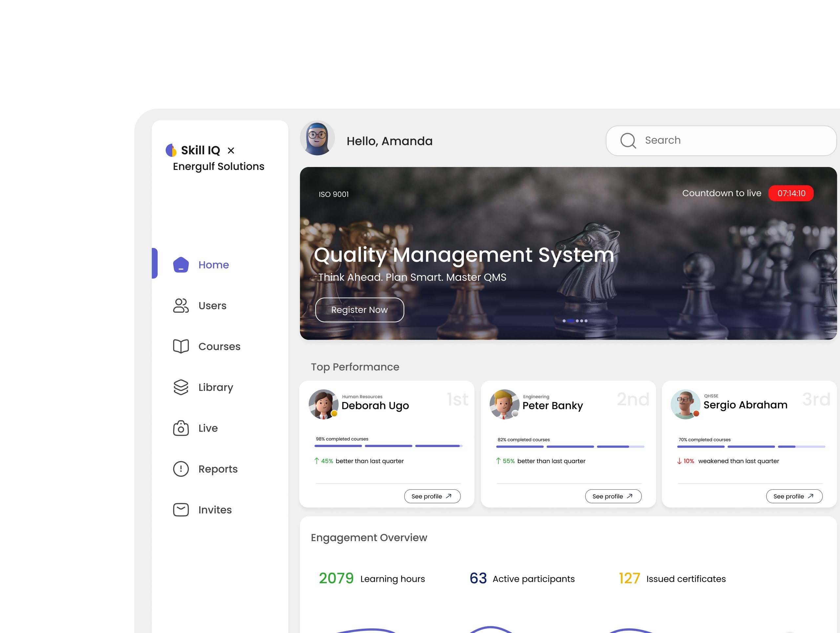Click the search magnifier icon
The image size is (840, 633).
[x=628, y=140]
